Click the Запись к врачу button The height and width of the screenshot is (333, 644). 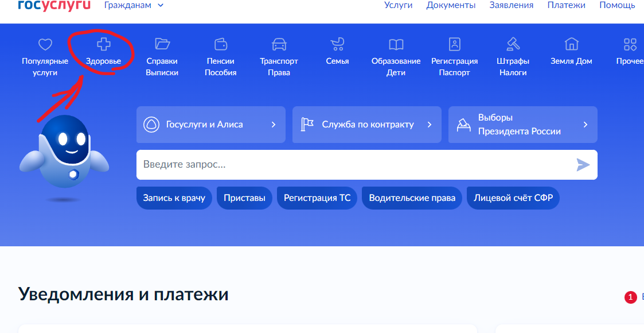(174, 198)
